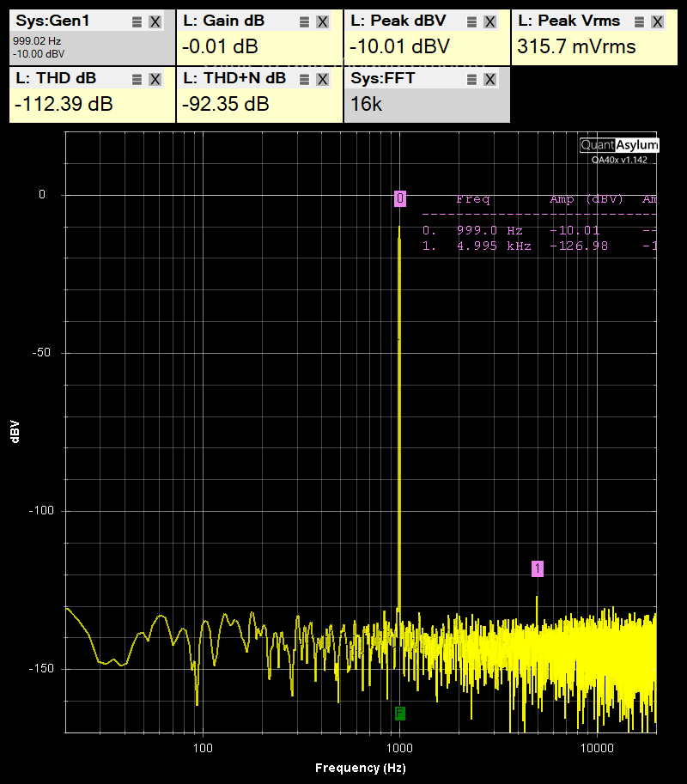Click the green F fundamental marker
The height and width of the screenshot is (784, 687).
[399, 714]
